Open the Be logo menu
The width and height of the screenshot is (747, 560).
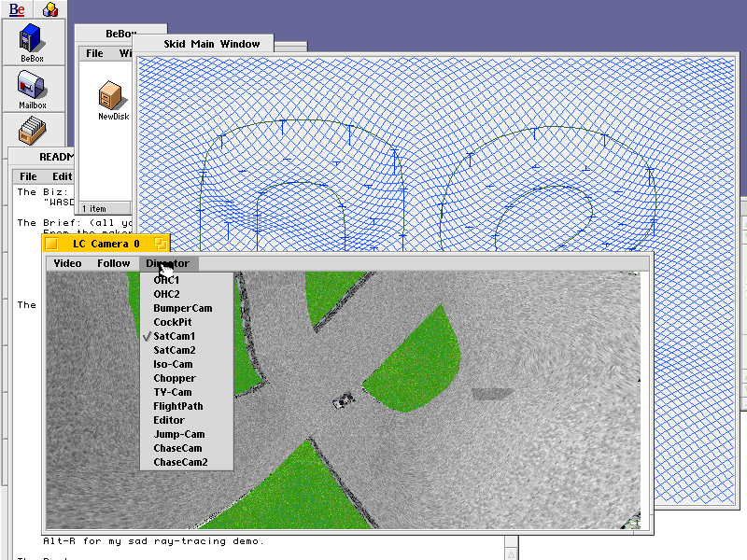pyautogui.click(x=17, y=9)
